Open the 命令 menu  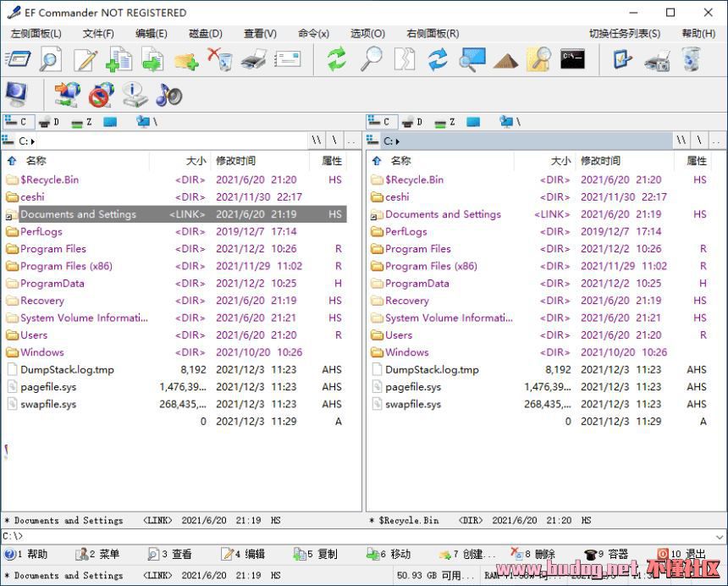tap(313, 33)
